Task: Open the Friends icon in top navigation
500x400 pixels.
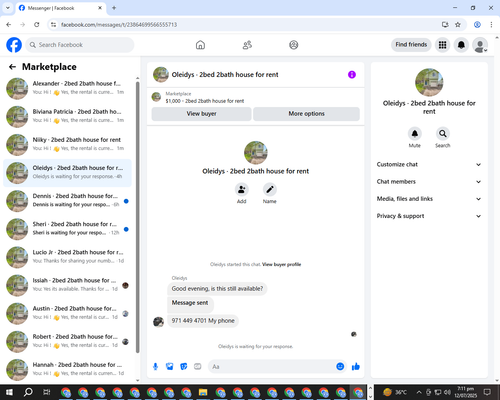Action: pyautogui.click(x=247, y=45)
